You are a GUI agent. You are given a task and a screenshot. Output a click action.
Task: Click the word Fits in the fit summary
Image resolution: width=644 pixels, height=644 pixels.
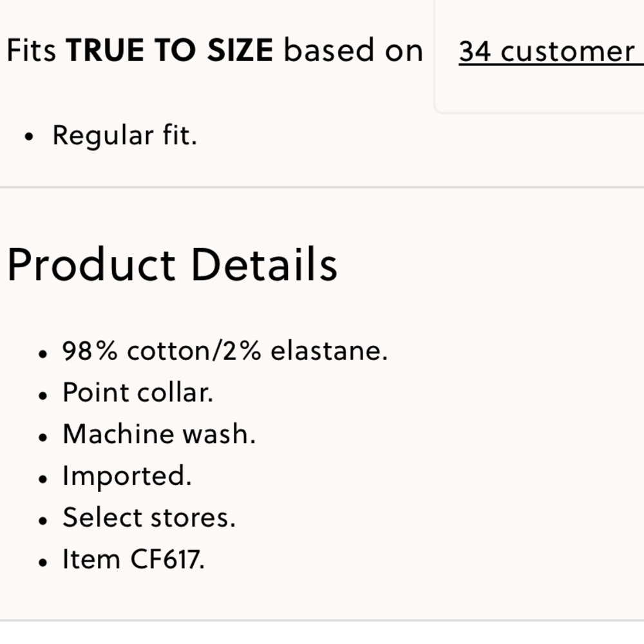point(31,50)
